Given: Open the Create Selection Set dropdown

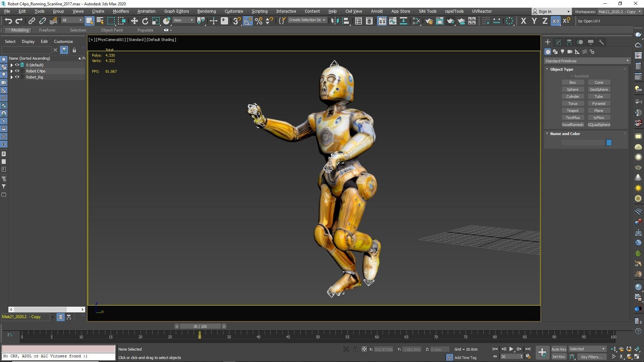Looking at the screenshot, I should pyautogui.click(x=307, y=20).
